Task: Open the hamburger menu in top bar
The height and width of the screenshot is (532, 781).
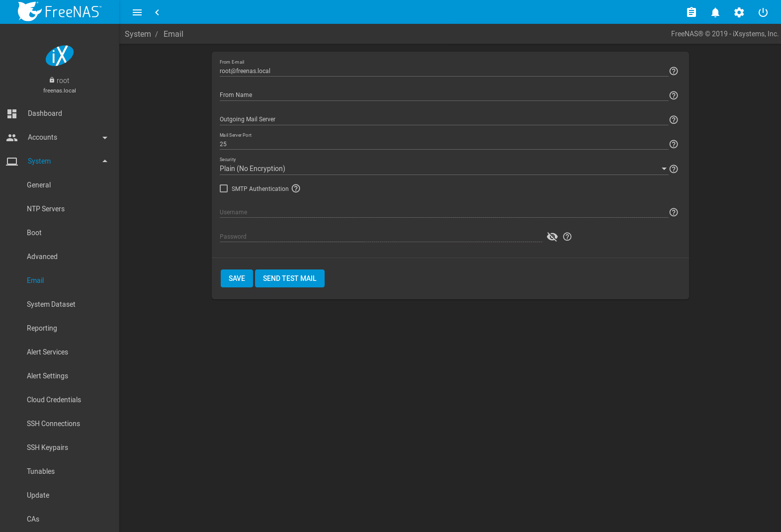Action: [137, 12]
